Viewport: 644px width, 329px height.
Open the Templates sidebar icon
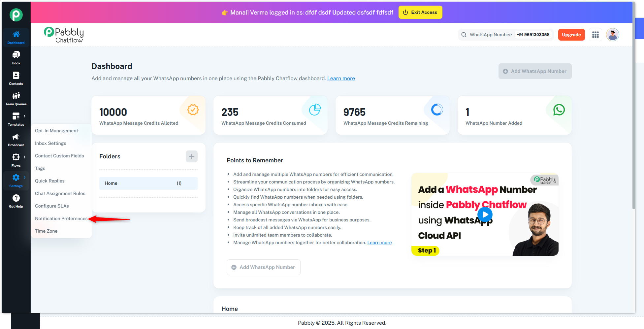(x=16, y=116)
